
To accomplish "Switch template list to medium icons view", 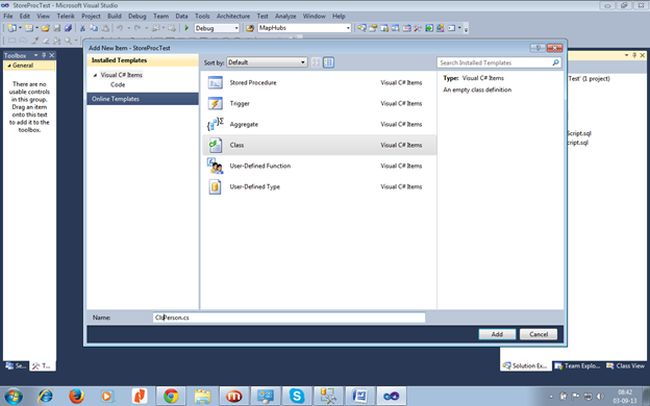I will pyautogui.click(x=329, y=63).
